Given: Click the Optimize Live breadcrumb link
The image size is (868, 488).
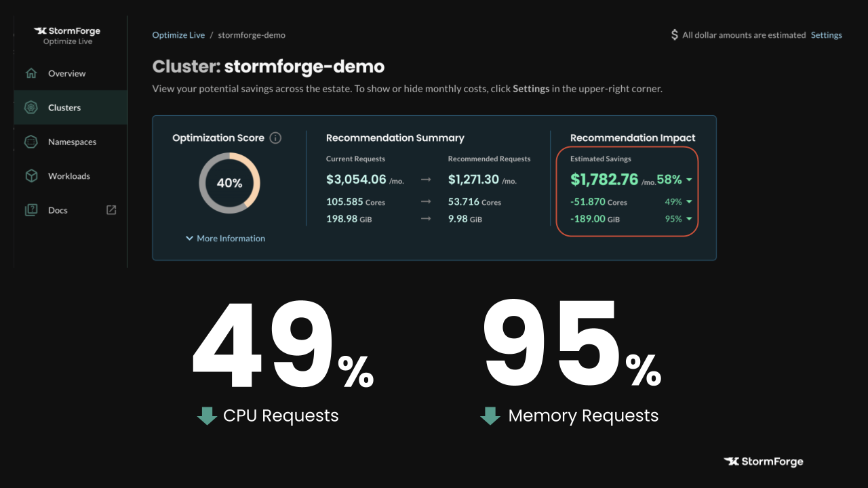Looking at the screenshot, I should pyautogui.click(x=178, y=35).
